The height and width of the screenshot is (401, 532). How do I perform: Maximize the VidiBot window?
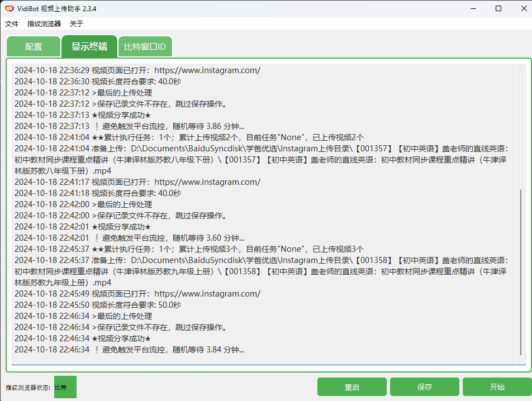tap(498, 8)
